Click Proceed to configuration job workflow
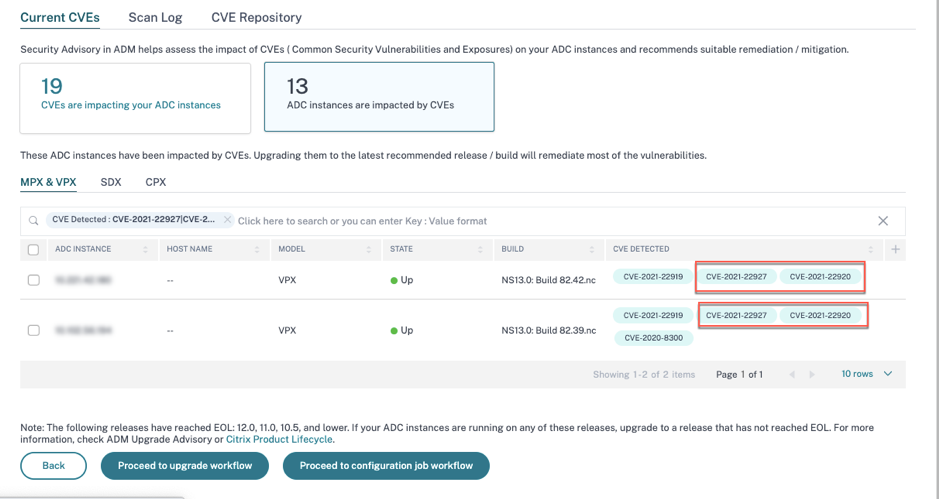This screenshot has width=939, height=499. pos(386,465)
